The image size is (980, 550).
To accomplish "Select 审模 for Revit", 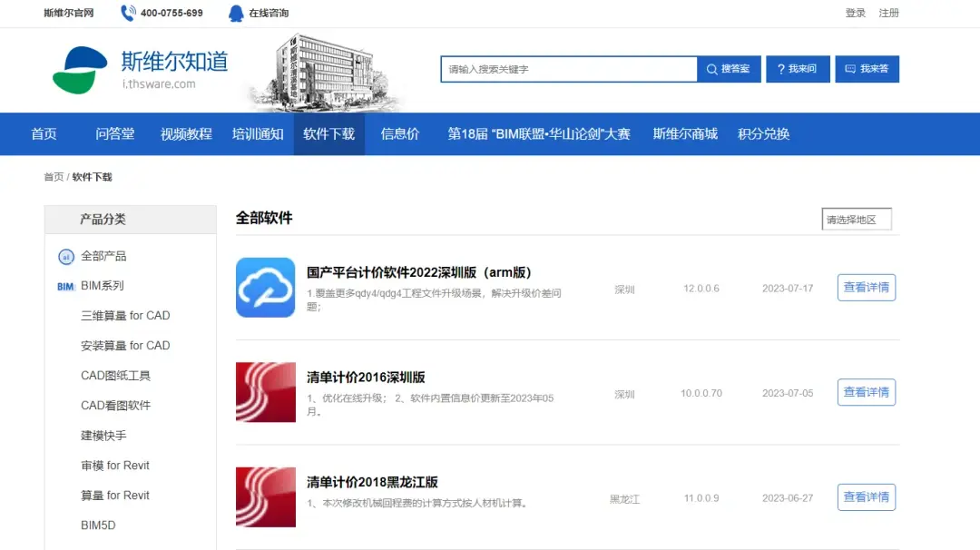I will (115, 466).
